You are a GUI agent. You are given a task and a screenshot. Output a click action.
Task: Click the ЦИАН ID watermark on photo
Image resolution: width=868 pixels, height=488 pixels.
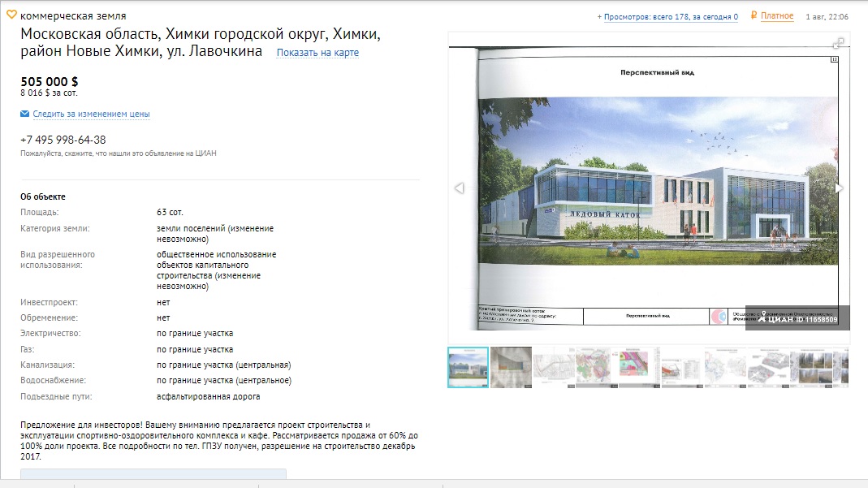[798, 319]
